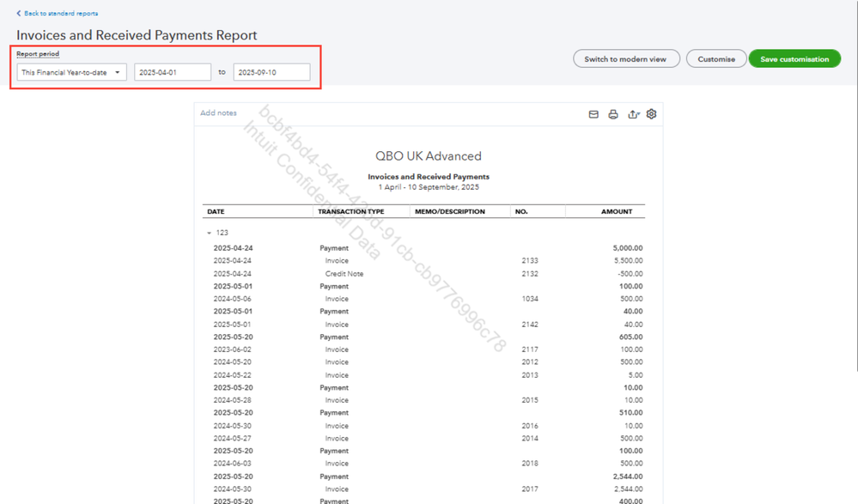Viewport: 858px width, 504px height.
Task: Click Save customisation button
Action: (794, 59)
